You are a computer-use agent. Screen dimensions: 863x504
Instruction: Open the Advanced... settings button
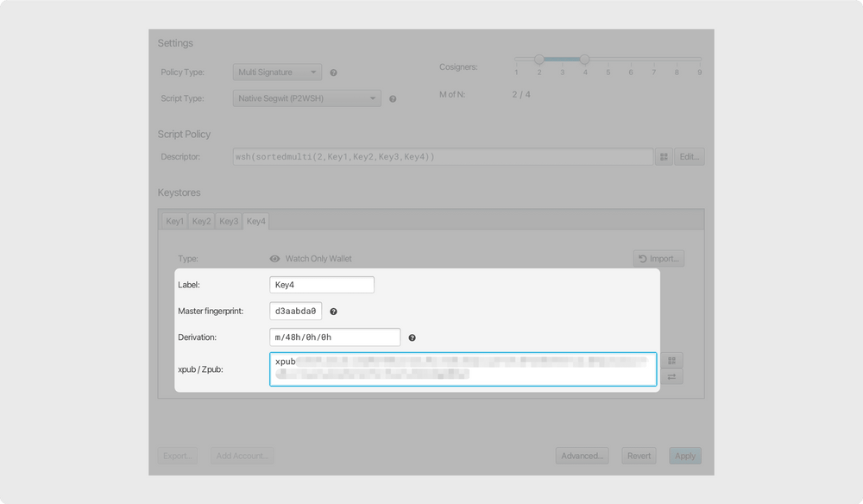pos(582,456)
